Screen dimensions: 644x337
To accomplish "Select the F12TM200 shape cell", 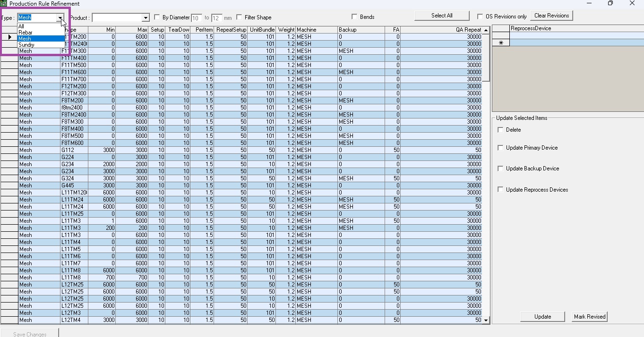I will point(74,86).
